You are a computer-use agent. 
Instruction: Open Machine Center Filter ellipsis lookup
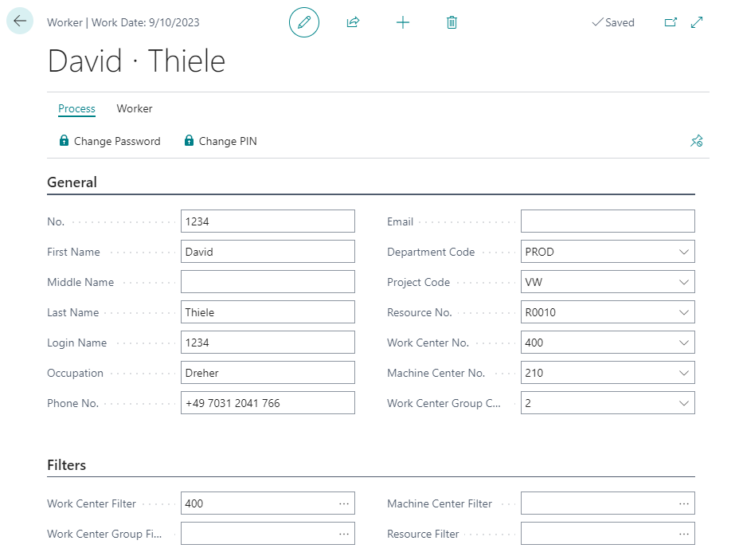684,503
